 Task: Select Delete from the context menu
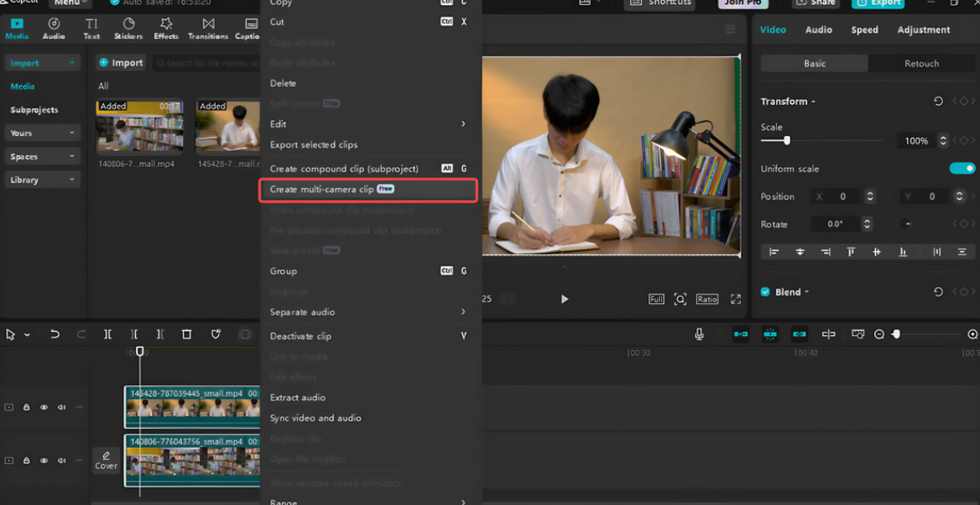coord(369,83)
